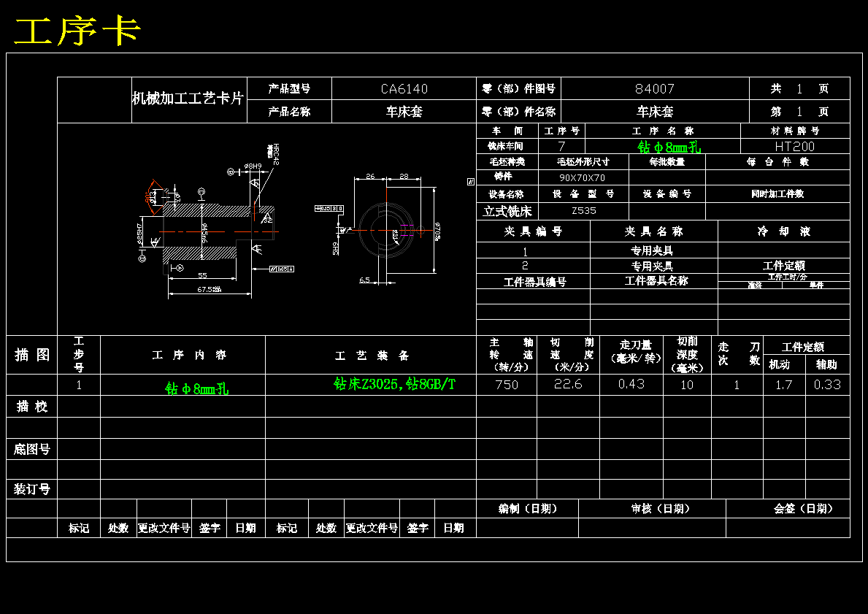The height and width of the screenshot is (614, 868).
Task: Click the 设备型号 header
Action: point(583,193)
